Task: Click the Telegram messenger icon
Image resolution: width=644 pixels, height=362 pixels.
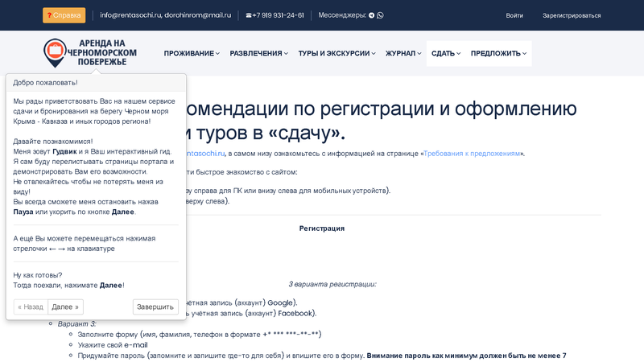Action: (371, 15)
